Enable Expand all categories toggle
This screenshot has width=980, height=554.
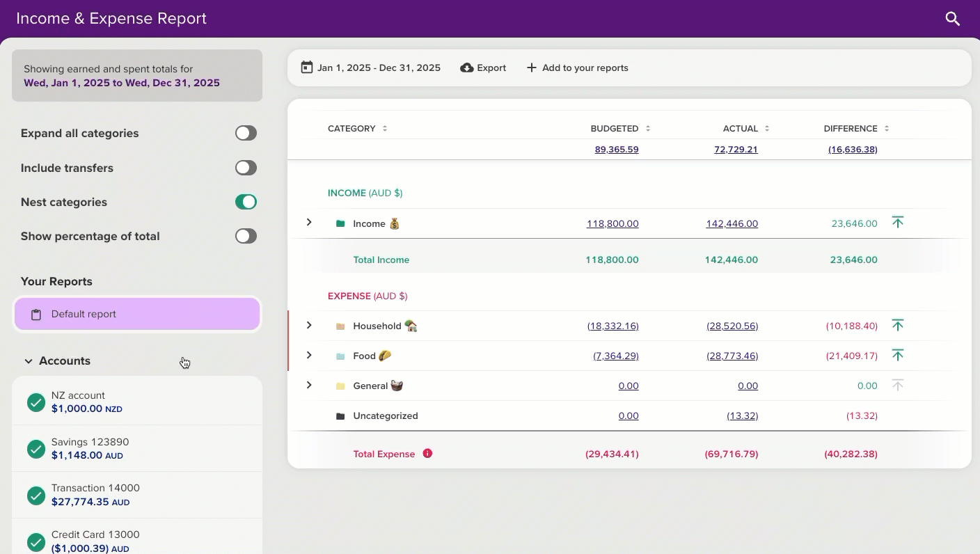click(x=246, y=133)
